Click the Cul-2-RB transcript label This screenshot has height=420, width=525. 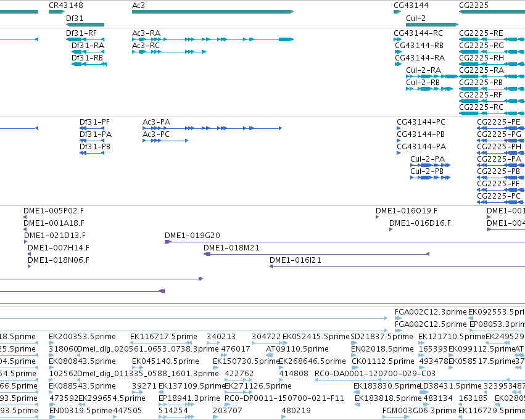pyautogui.click(x=423, y=83)
